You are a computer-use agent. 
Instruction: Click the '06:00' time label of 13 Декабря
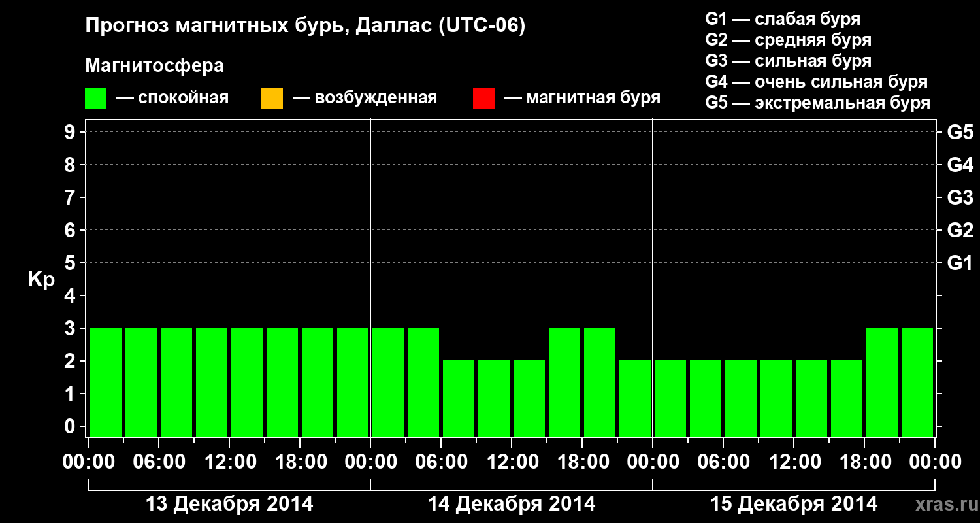click(159, 462)
